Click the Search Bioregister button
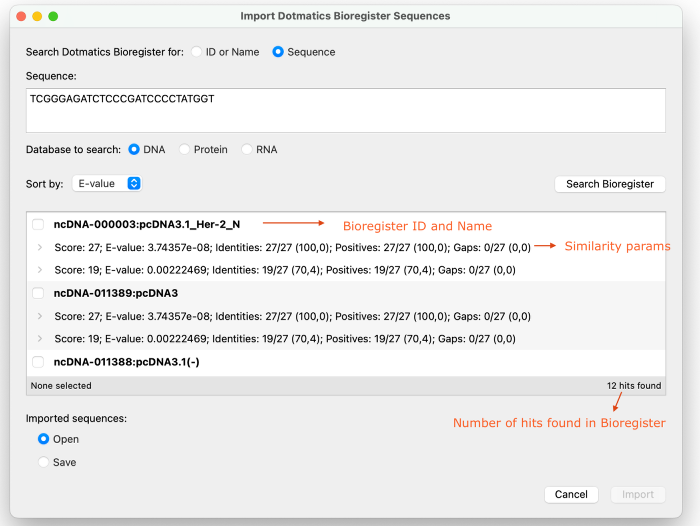Screen dimensions: 700x529 click(x=610, y=184)
